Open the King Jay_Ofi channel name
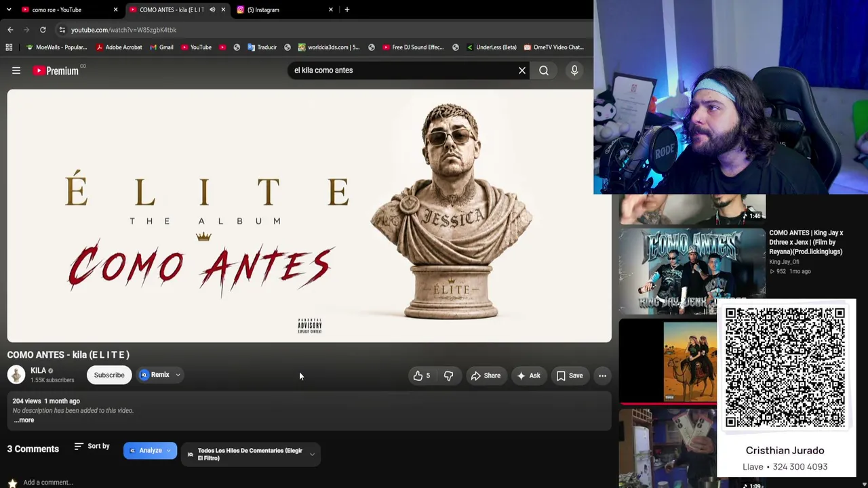Image resolution: width=868 pixels, height=488 pixels. pos(784,262)
